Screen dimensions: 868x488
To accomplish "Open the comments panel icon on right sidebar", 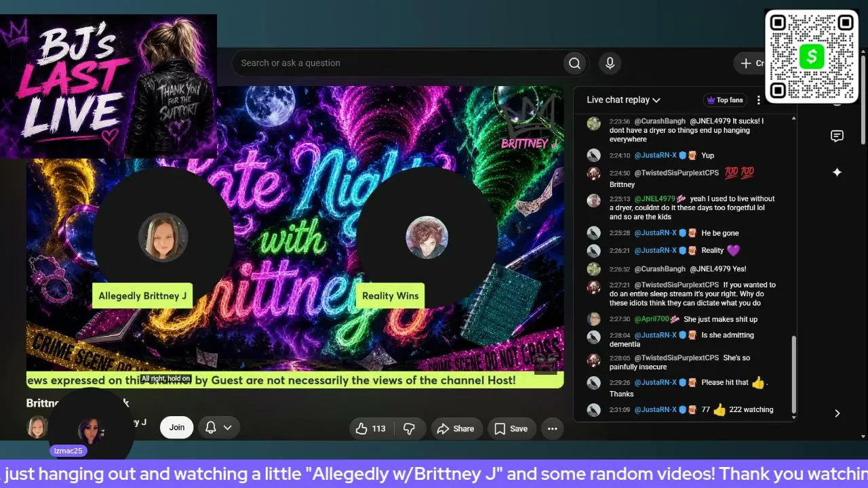I will tap(837, 136).
